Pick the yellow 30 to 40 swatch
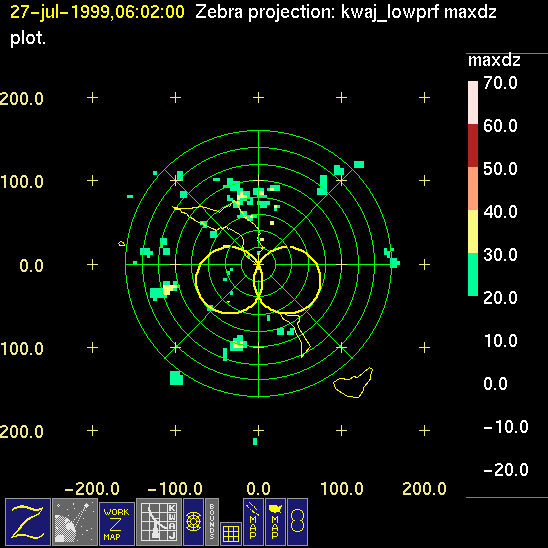This screenshot has width=548, height=548. pos(473,231)
